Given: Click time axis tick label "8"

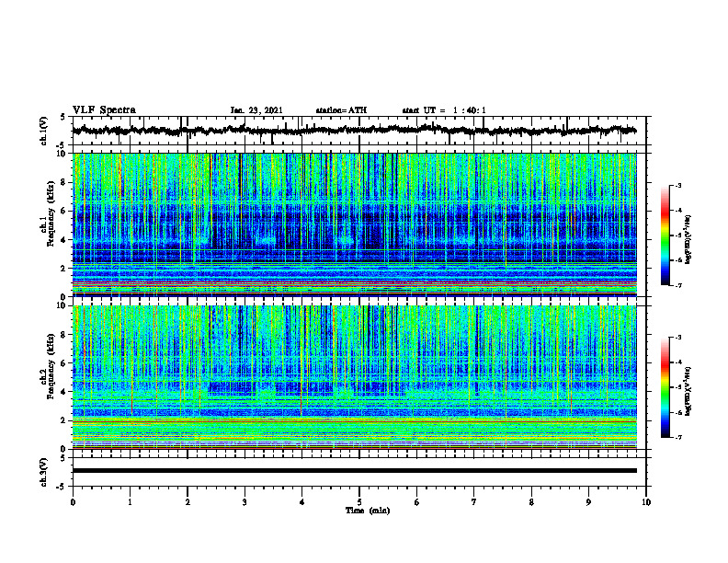Looking at the screenshot, I should point(531,502).
